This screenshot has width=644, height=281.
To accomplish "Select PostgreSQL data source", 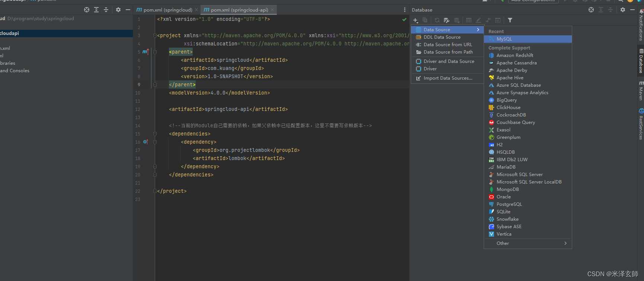I will (x=528, y=204).
